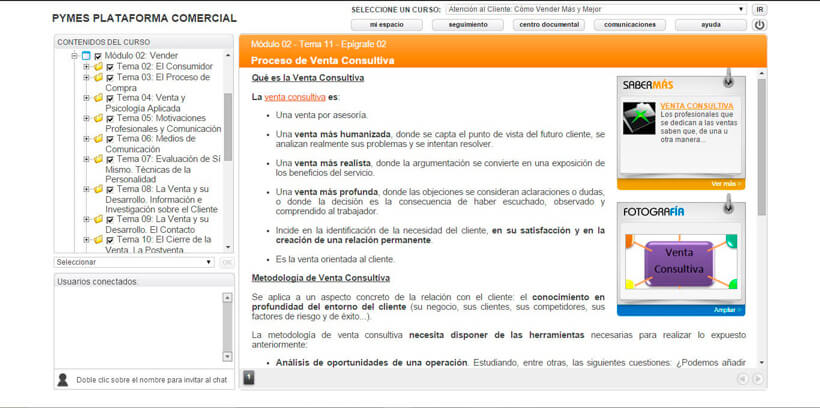Click Tema 07 folder icon

pyautogui.click(x=98, y=159)
